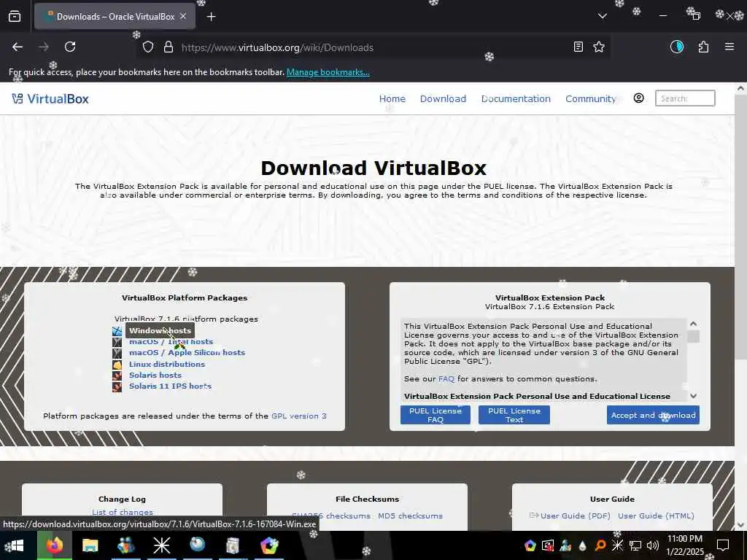Toggle reader view icon in address bar

coord(578,47)
